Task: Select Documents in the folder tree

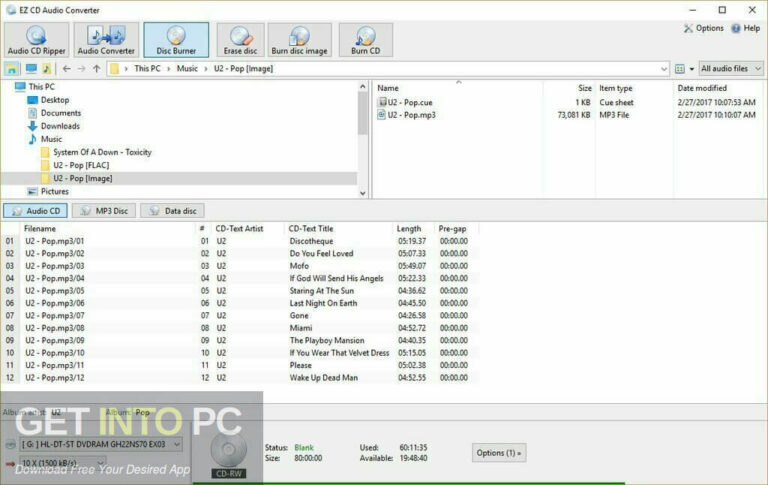Action: point(61,113)
